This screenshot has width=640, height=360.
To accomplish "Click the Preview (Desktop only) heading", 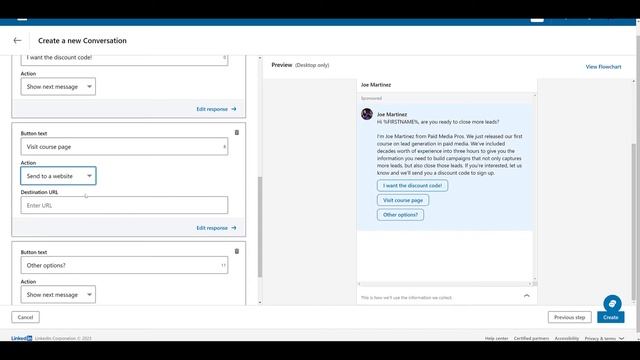I will [x=300, y=65].
